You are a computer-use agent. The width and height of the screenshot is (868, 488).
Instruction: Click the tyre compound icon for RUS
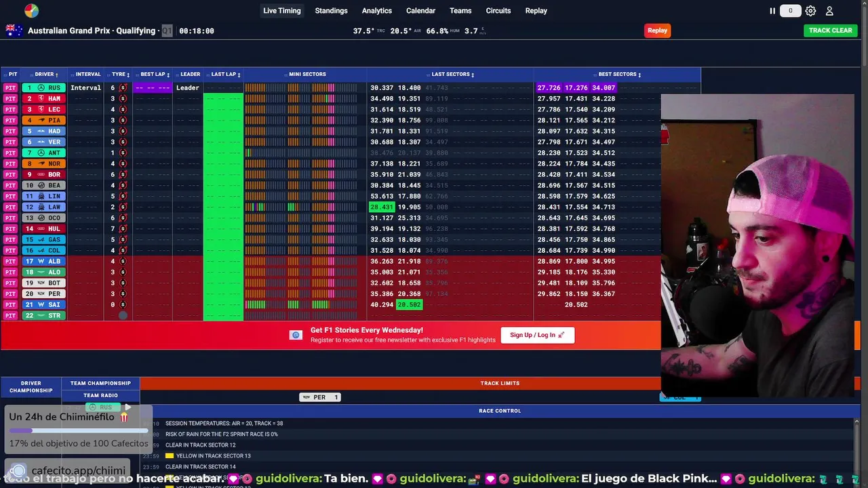pyautogui.click(x=123, y=88)
